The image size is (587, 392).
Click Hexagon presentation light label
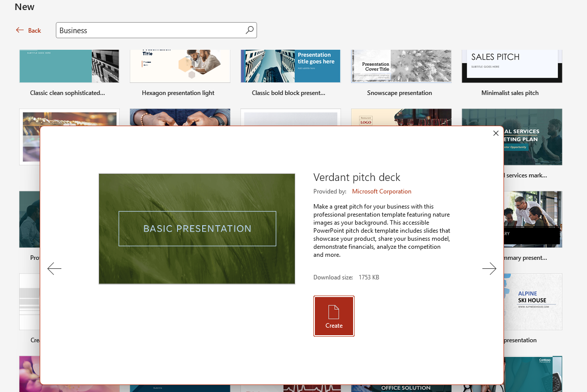click(x=178, y=93)
